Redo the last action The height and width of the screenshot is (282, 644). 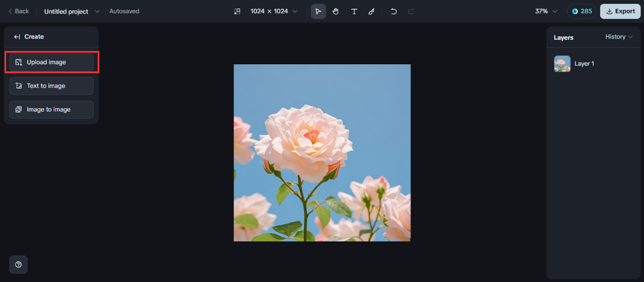click(x=411, y=11)
